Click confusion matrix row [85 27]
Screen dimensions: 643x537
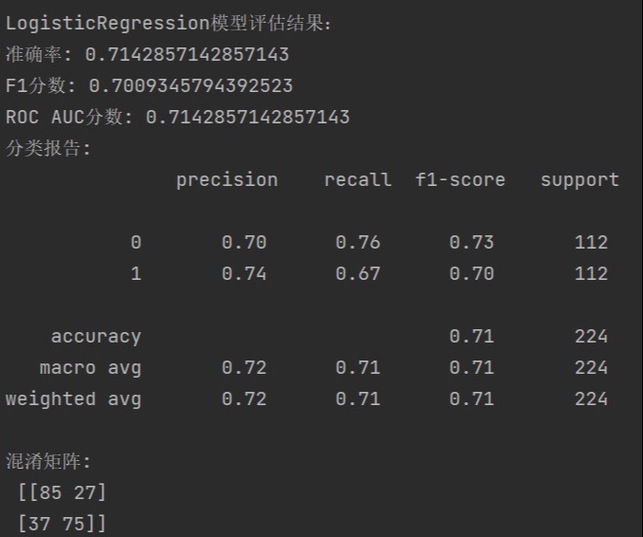pos(62,492)
